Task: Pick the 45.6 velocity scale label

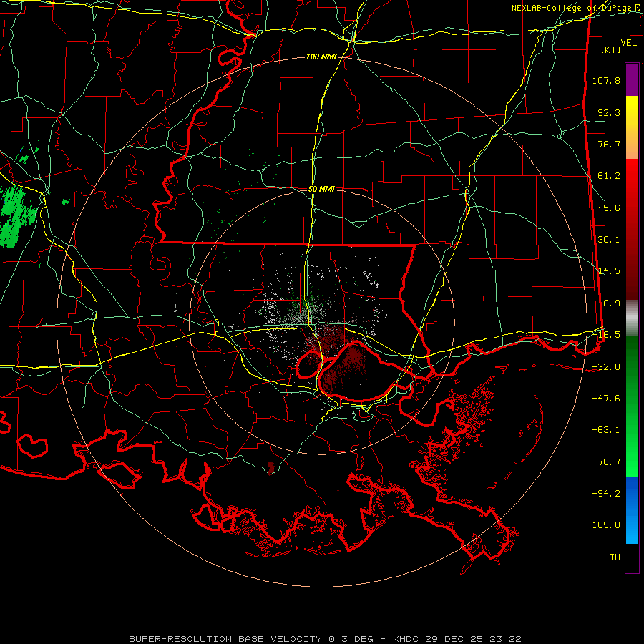Action: (x=609, y=208)
